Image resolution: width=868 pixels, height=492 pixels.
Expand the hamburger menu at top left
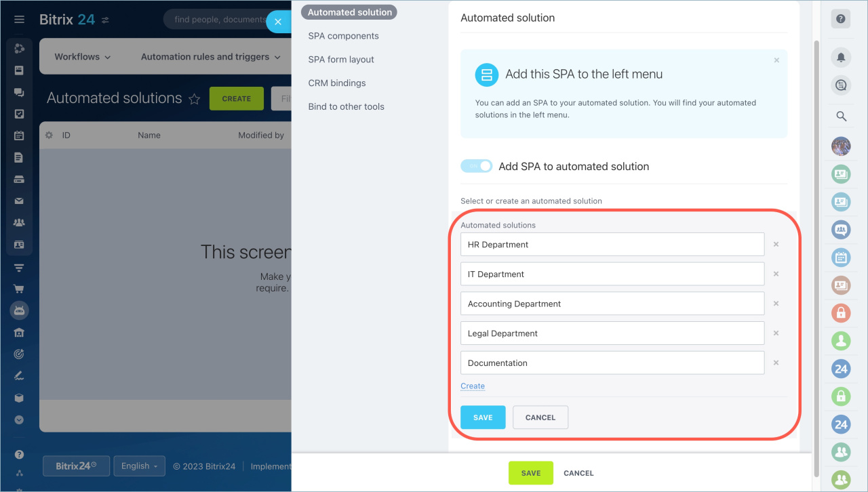(19, 19)
